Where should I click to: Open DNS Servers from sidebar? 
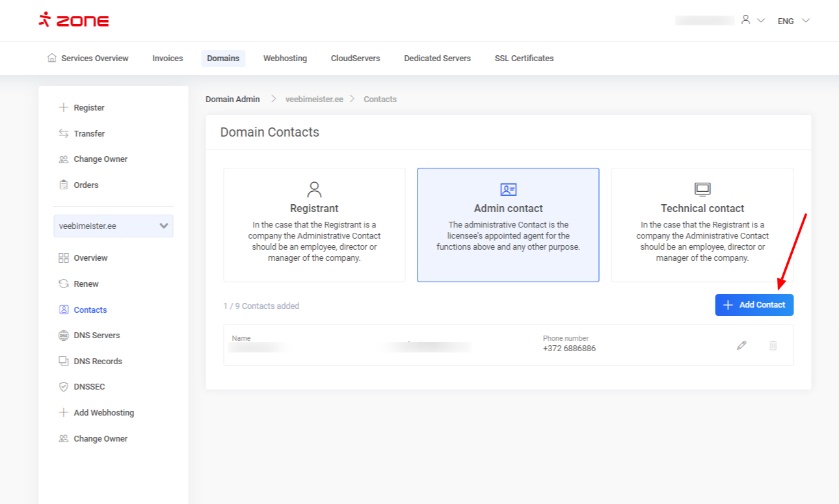pos(96,336)
